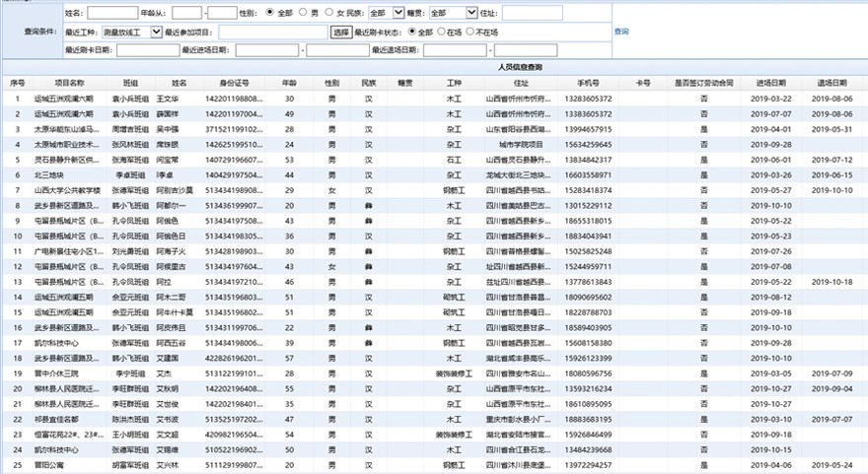The image size is (868, 474).
Task: Click the 身份证号 column header
Action: pyautogui.click(x=234, y=84)
